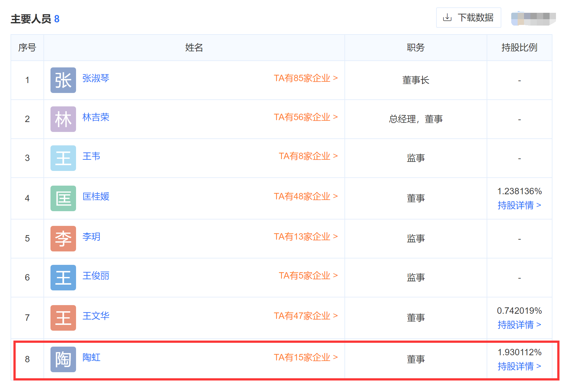Click TA有85家企业 for 张淑琴
This screenshot has height=392, width=563.
coord(306,78)
